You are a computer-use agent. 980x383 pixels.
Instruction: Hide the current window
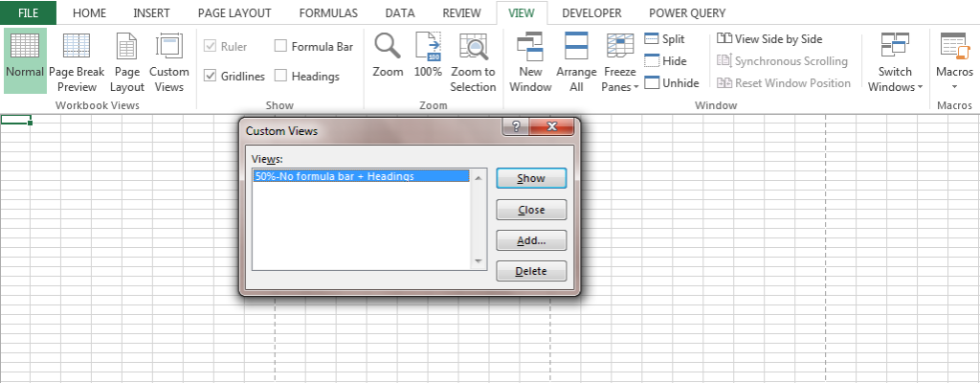click(x=666, y=60)
